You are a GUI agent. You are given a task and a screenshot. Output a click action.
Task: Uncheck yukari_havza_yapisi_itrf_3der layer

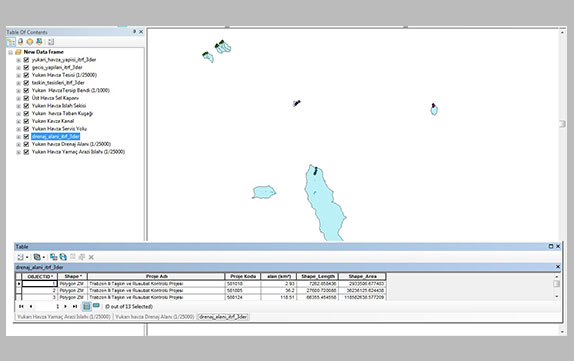pos(26,60)
